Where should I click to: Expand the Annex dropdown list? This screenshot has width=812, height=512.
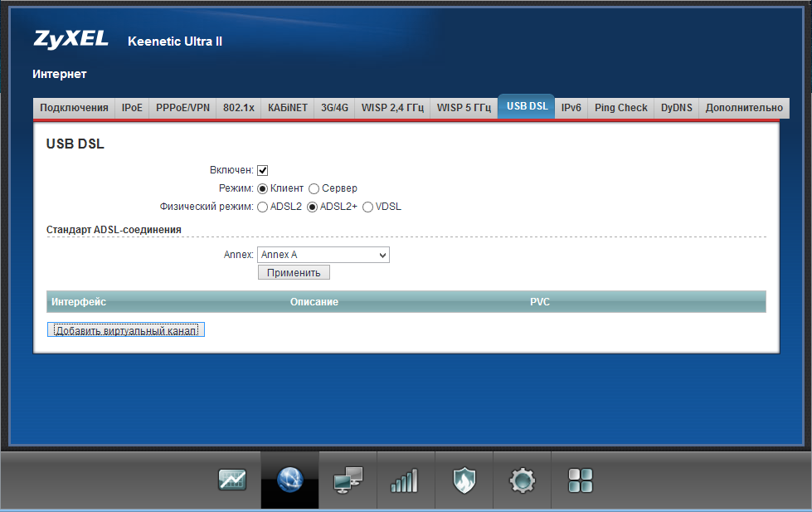pos(323,255)
